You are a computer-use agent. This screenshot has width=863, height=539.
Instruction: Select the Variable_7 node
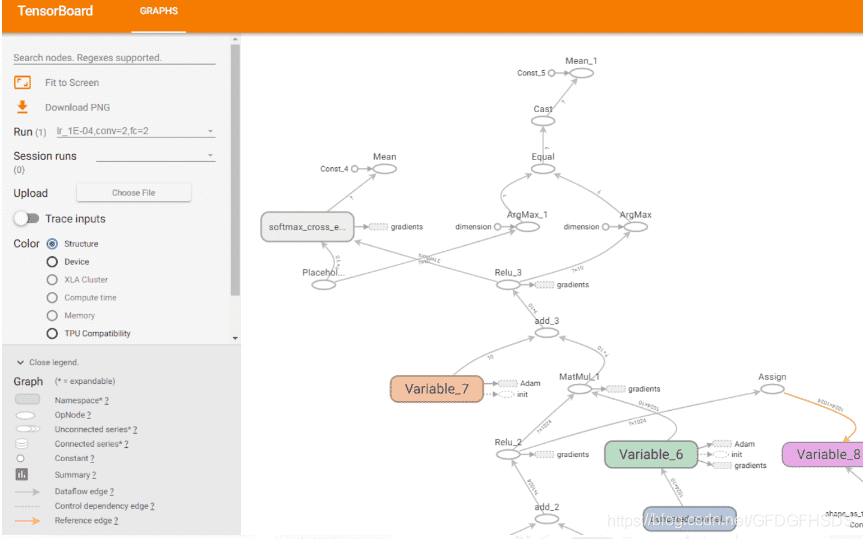pos(436,389)
